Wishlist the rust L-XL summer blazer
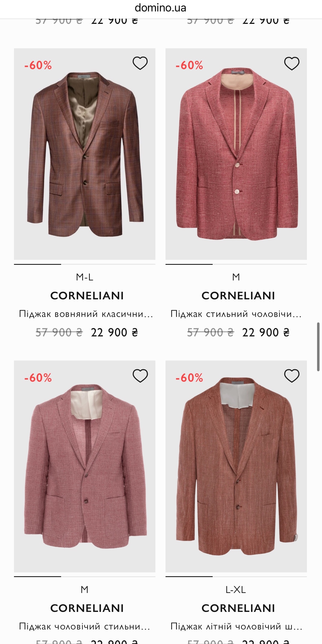This screenshot has height=644, width=322. (x=292, y=376)
